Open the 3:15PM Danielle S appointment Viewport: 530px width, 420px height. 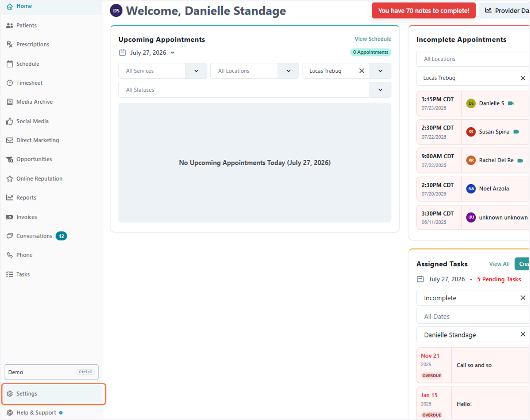pos(473,104)
